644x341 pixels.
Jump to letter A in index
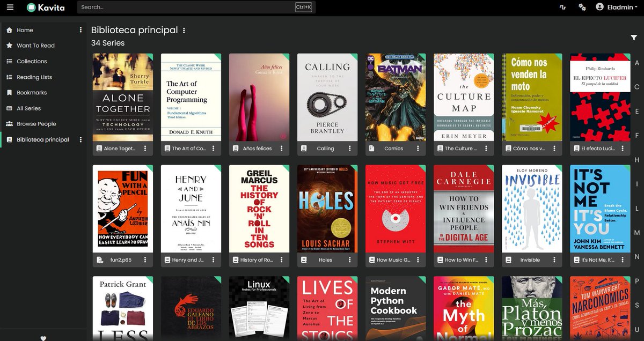[637, 63]
